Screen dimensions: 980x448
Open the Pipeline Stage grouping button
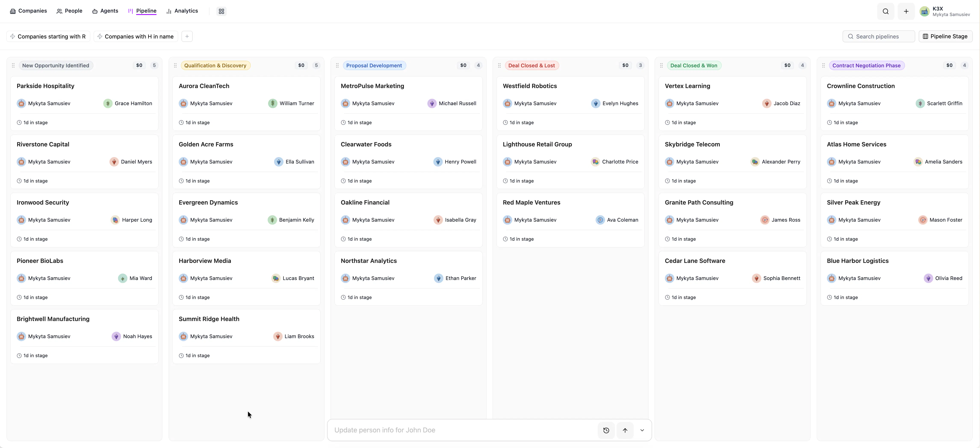tap(945, 37)
